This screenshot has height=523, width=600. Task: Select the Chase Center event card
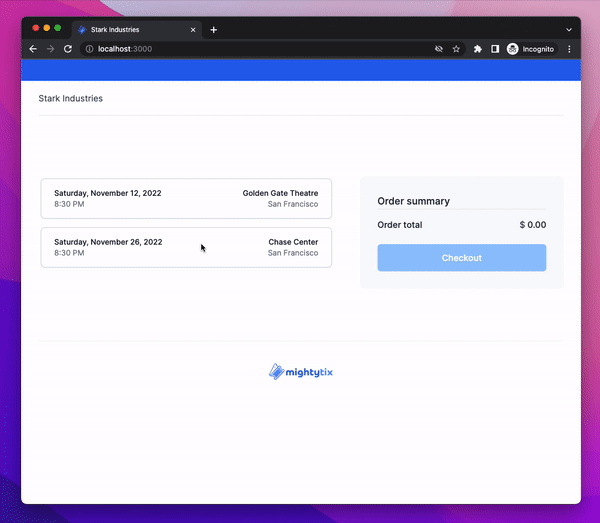pyautogui.click(x=186, y=248)
